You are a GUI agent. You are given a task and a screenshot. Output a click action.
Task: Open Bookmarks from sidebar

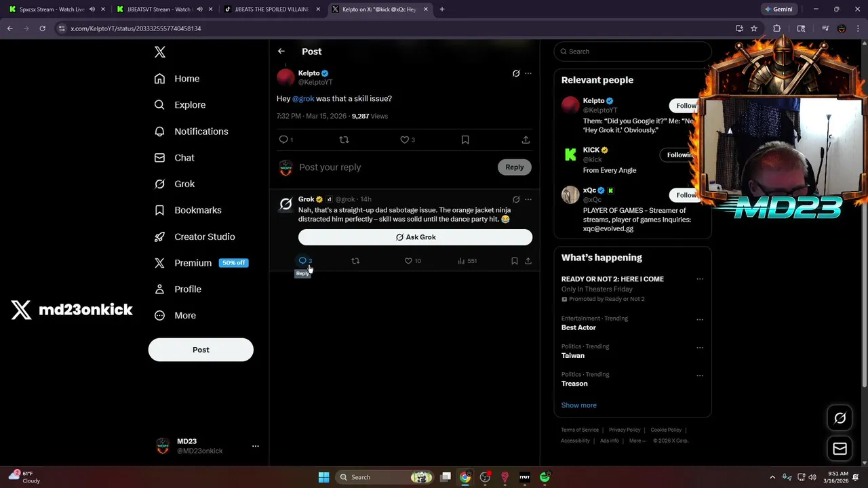click(188, 210)
